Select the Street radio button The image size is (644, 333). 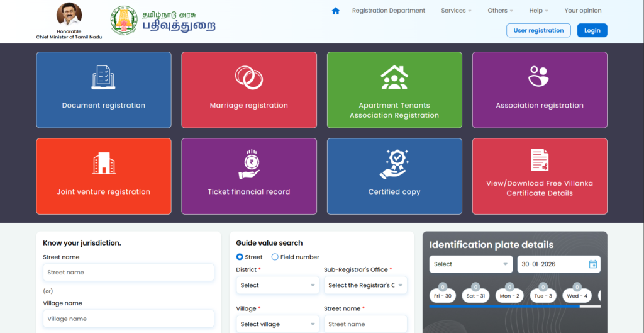[x=240, y=257]
